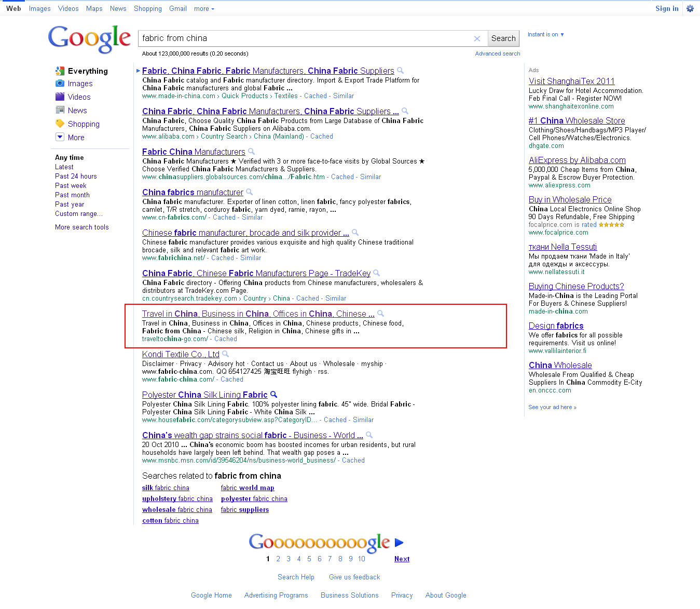This screenshot has height=609, width=700.
Task: Open 'Advertising Programs' footer link
Action: point(276,596)
